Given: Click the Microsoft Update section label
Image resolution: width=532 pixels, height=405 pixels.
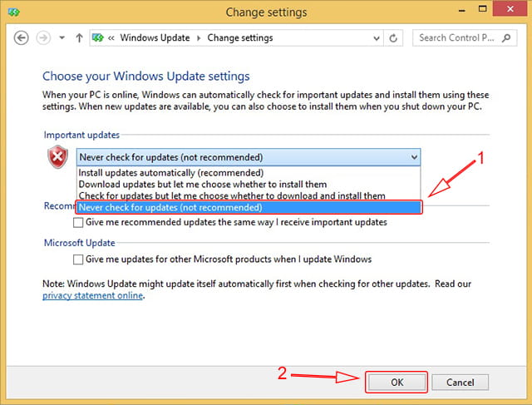Looking at the screenshot, I should pos(80,243).
